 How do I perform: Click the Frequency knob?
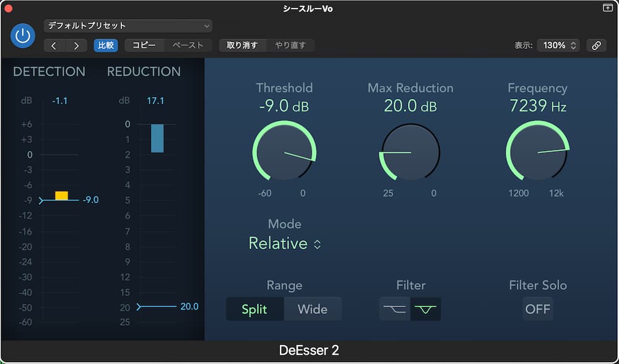(x=537, y=152)
